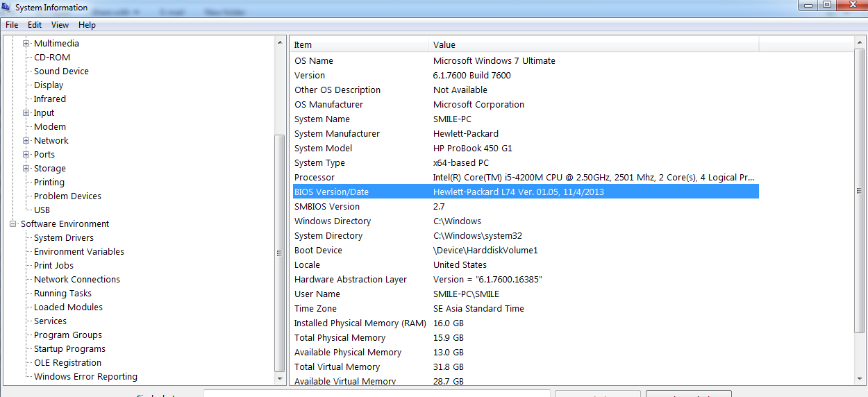
Task: Select the Installed Physical Memory (RAM) row
Action: click(526, 323)
